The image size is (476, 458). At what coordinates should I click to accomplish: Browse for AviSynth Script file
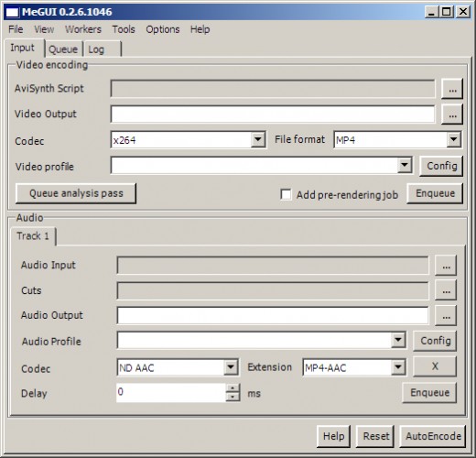pyautogui.click(x=452, y=89)
